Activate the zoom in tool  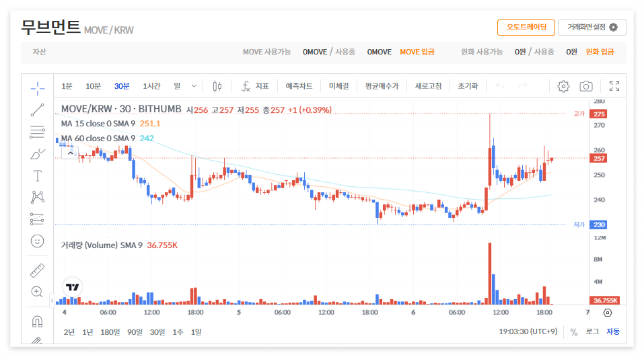click(x=38, y=292)
